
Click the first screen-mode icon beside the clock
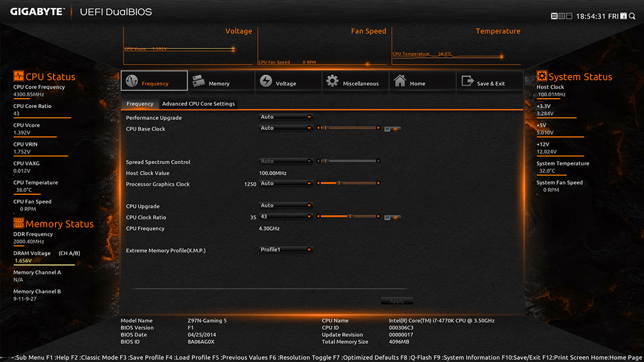point(554,16)
